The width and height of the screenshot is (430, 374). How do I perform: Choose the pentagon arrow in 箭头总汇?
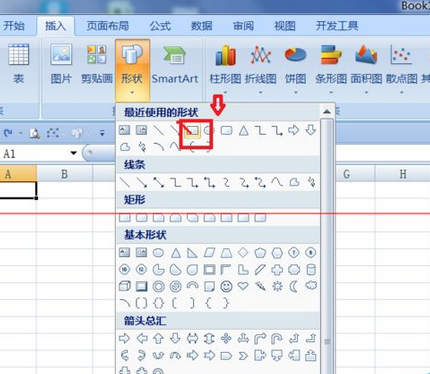click(x=226, y=356)
